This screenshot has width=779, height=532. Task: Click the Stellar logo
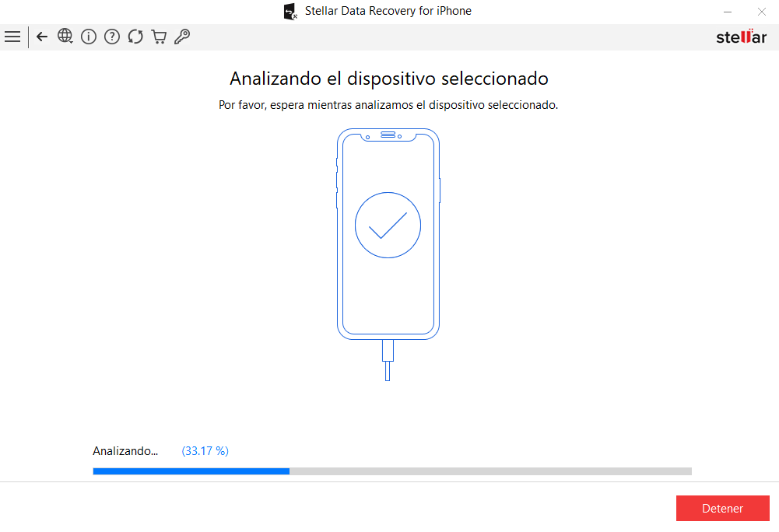741,37
